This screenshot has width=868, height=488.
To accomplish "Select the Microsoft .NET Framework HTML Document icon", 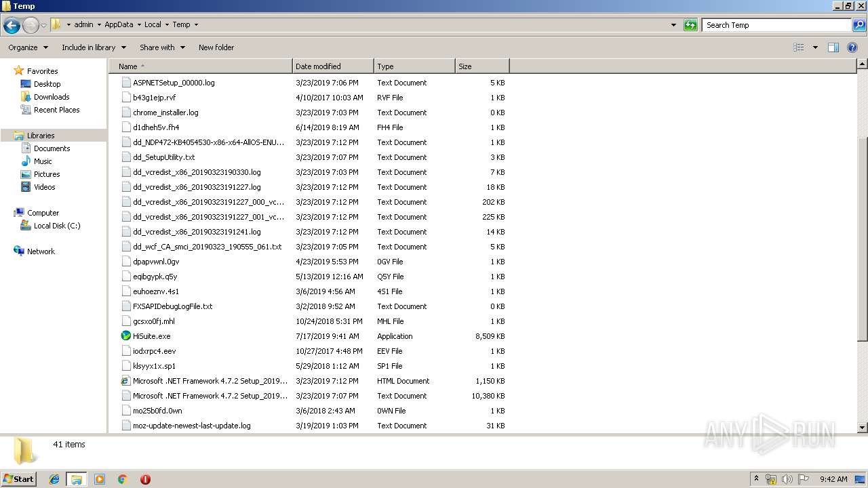I will (x=125, y=381).
